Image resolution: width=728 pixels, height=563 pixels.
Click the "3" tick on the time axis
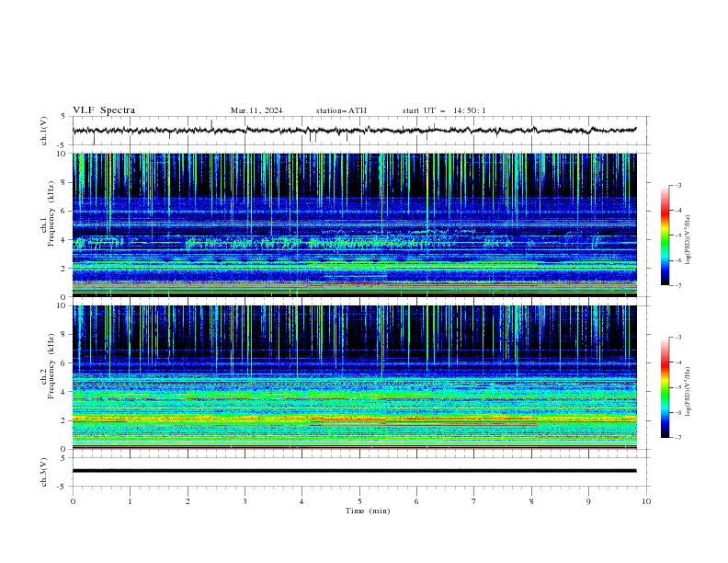click(x=245, y=501)
